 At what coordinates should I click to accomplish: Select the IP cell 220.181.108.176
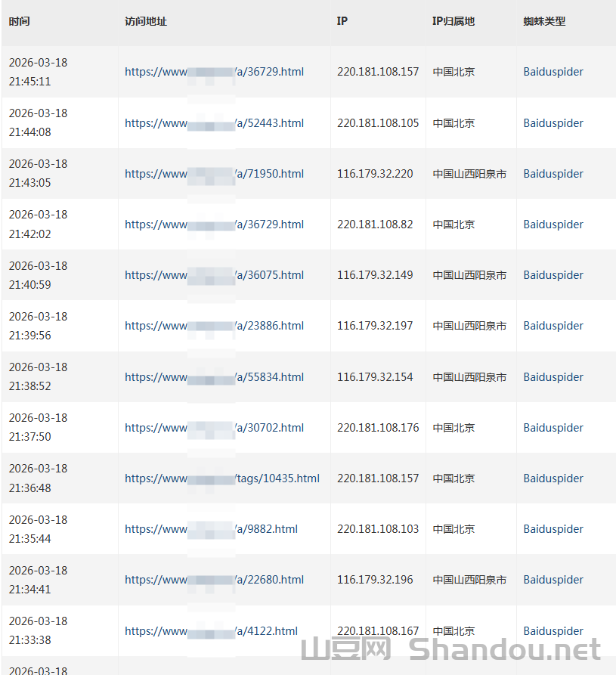coord(378,428)
